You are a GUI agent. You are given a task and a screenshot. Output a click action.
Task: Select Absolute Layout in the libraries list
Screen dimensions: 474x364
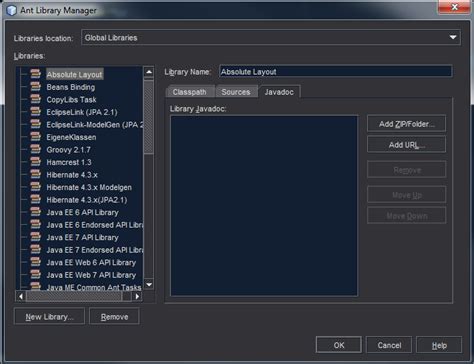[74, 74]
